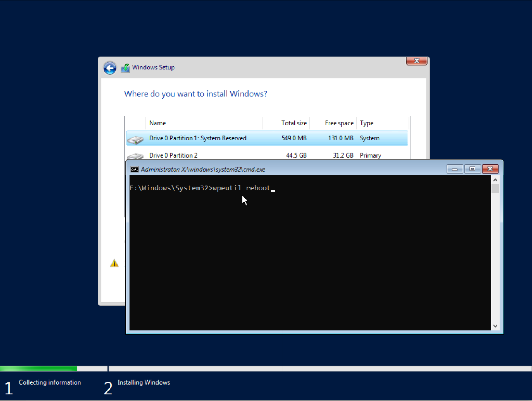Close the Administrator cmd.exe window
Screen dimensions: 532x401
click(490, 169)
